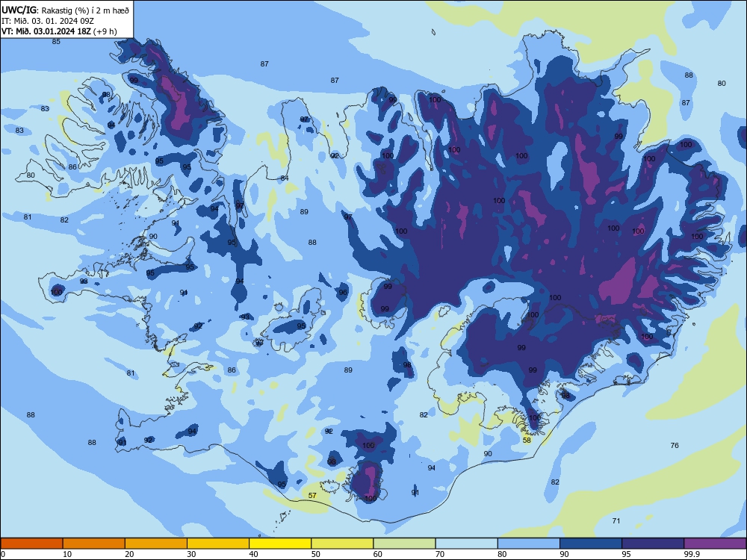
Task: Select the map value '76' over the ocean
Action: coord(675,445)
